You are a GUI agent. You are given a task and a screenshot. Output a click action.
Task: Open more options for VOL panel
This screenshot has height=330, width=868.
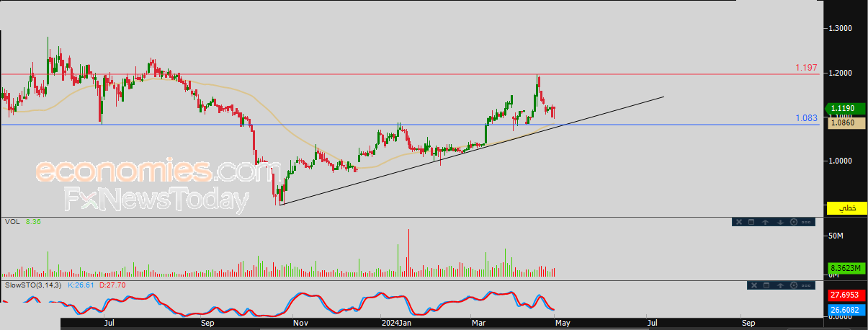806,222
